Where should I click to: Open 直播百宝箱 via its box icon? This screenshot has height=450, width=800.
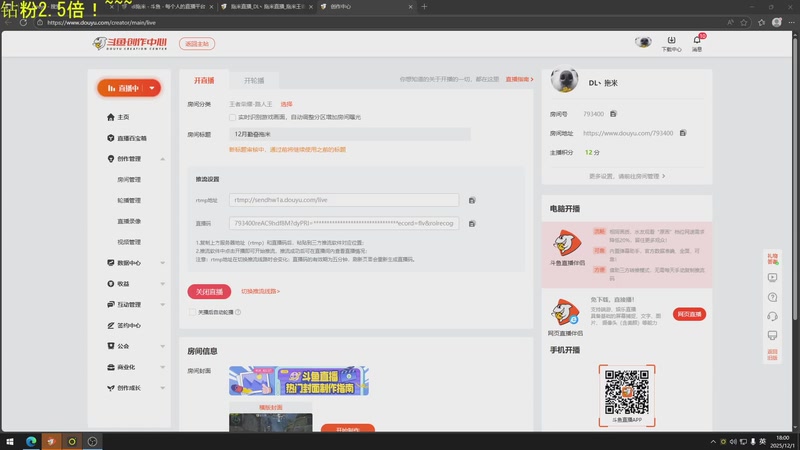coord(111,138)
